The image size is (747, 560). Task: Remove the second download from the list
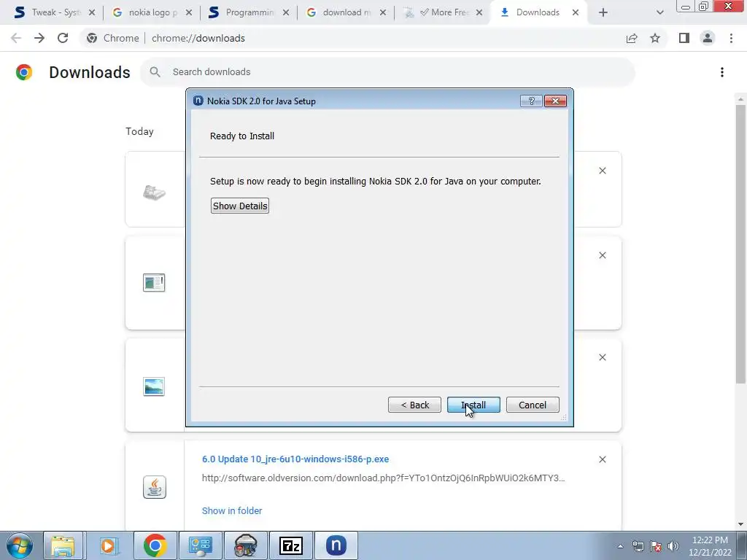click(602, 255)
